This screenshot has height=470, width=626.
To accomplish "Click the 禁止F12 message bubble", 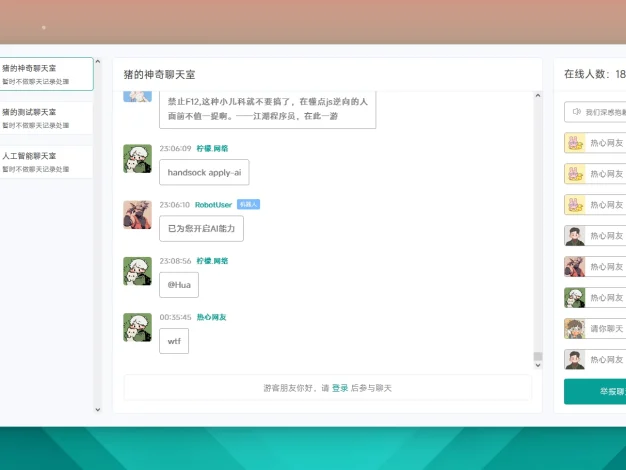I will 267,109.
